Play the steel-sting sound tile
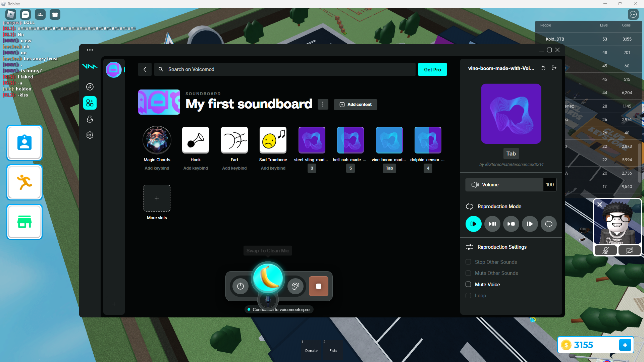Image resolution: width=644 pixels, height=362 pixels. point(312,140)
